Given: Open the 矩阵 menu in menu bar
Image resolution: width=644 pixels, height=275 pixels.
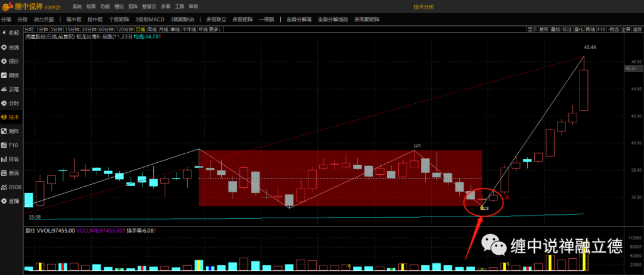Looking at the screenshot, I should tap(132, 7).
